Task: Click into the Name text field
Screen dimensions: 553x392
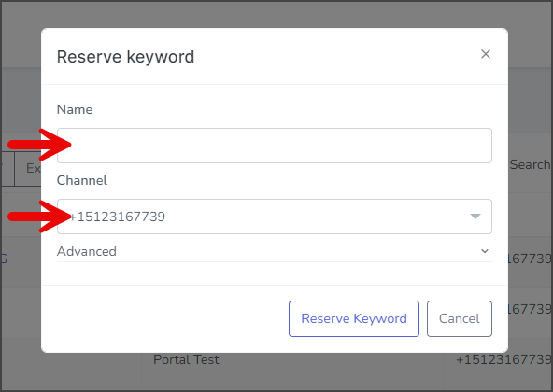Action: (x=275, y=146)
